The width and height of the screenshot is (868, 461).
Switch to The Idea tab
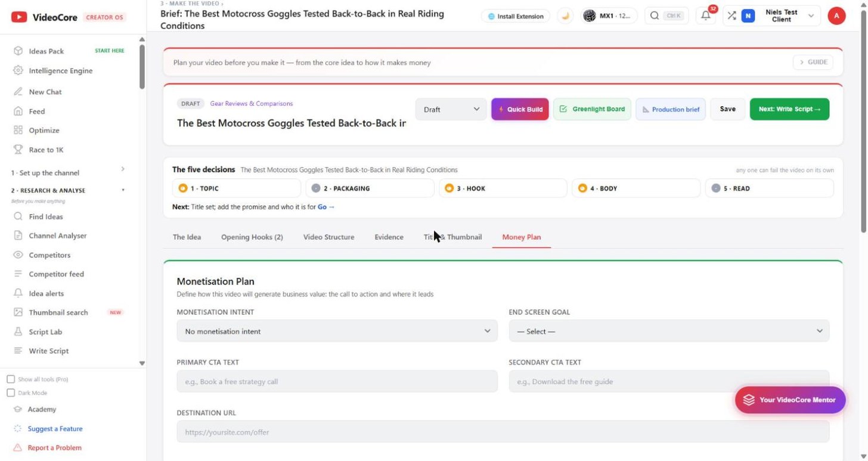pos(187,237)
